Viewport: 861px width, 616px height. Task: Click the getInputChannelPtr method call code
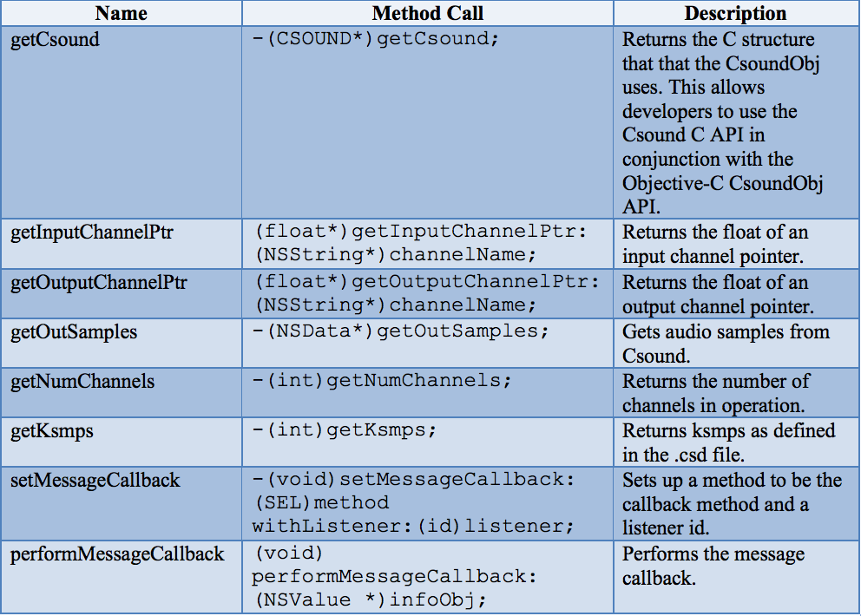pyautogui.click(x=419, y=243)
